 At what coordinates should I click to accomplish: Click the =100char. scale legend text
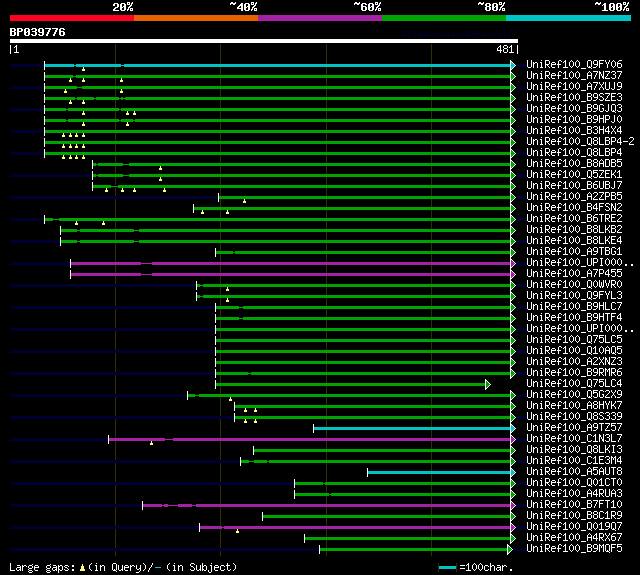click(486, 567)
